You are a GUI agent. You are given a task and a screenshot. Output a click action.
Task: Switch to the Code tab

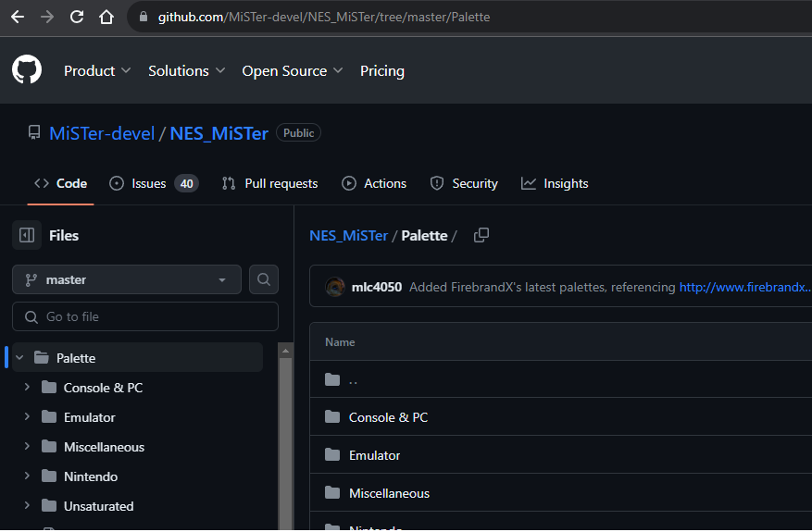pos(60,184)
